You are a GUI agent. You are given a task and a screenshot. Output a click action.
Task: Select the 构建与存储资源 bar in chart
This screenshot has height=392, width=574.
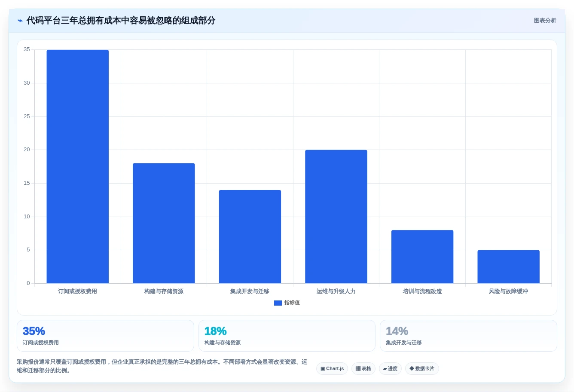tap(164, 223)
